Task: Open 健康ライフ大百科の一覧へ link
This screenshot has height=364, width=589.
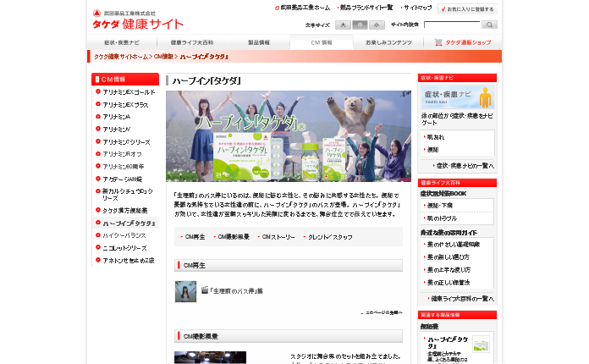Action: tap(462, 299)
